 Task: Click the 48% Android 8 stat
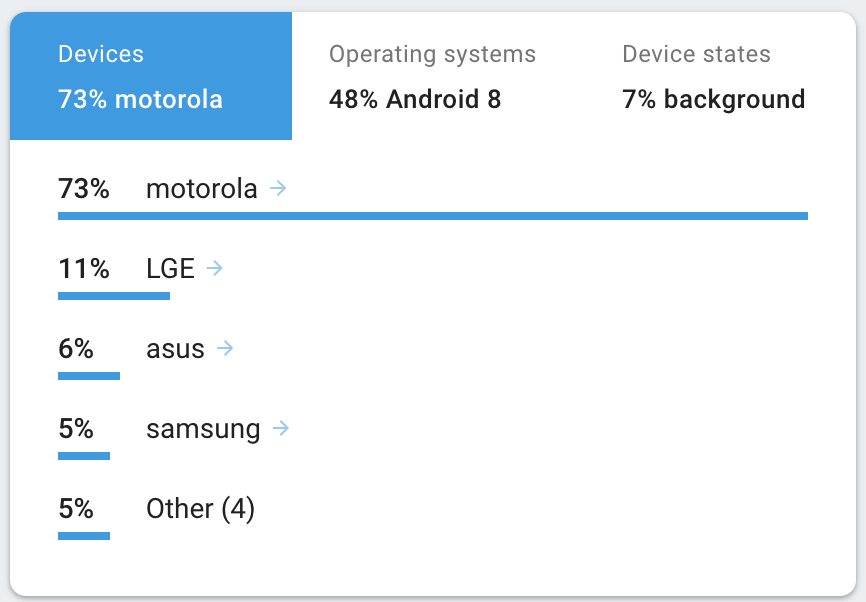(416, 99)
